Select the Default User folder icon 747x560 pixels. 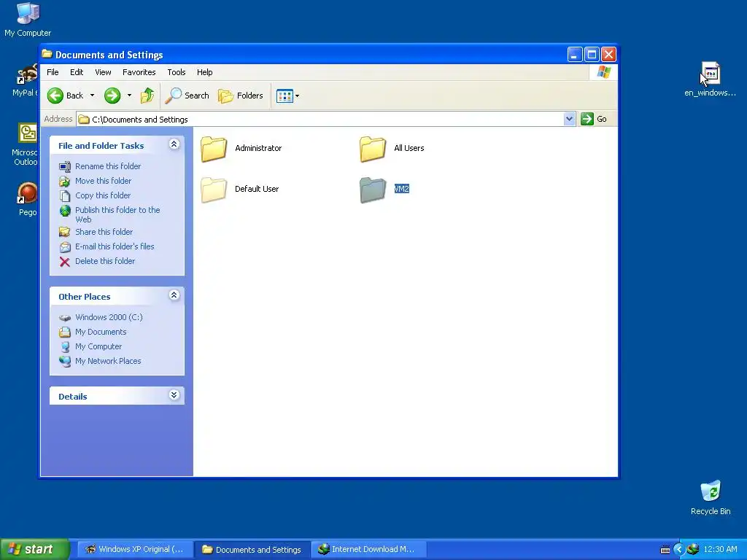[214, 190]
